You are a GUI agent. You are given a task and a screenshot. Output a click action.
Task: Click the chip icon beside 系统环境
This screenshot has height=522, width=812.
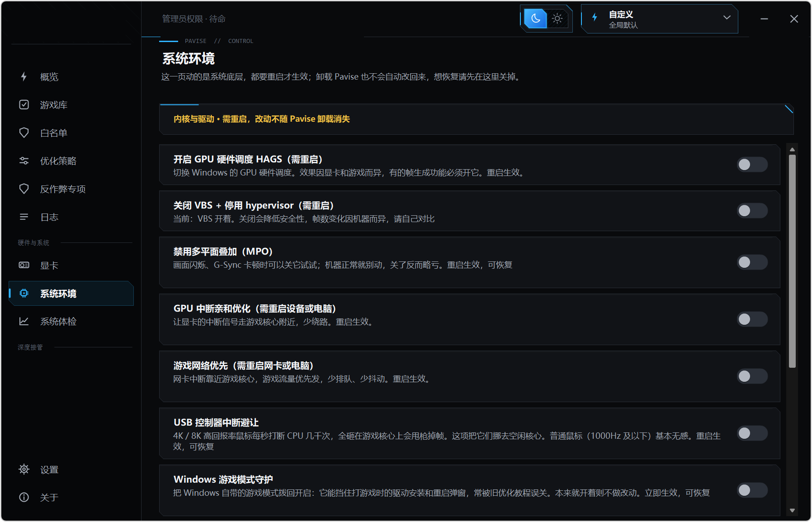24,294
